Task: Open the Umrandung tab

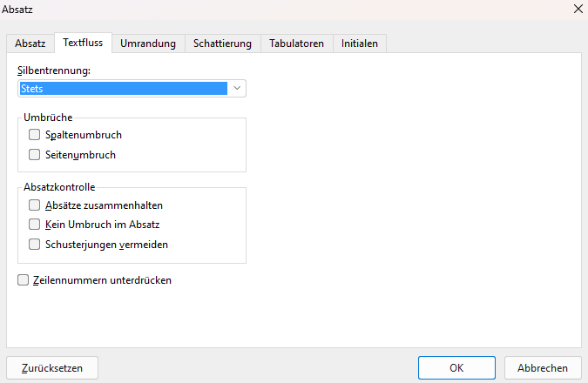Action: pos(148,44)
